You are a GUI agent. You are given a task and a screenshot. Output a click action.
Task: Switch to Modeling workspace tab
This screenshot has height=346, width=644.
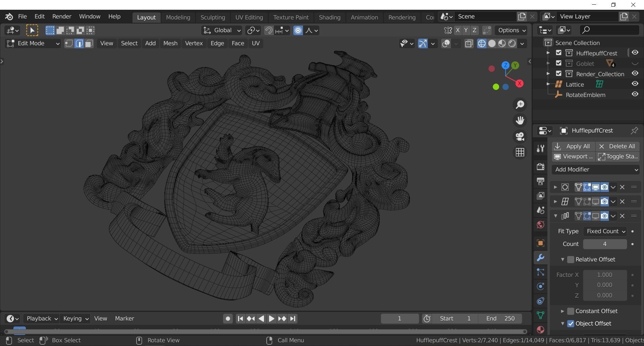pyautogui.click(x=178, y=17)
